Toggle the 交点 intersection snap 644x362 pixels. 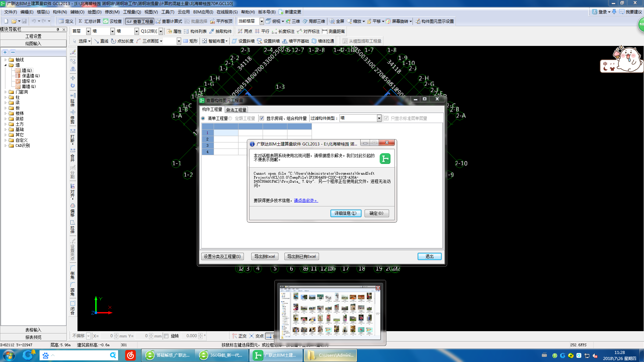[x=256, y=336]
